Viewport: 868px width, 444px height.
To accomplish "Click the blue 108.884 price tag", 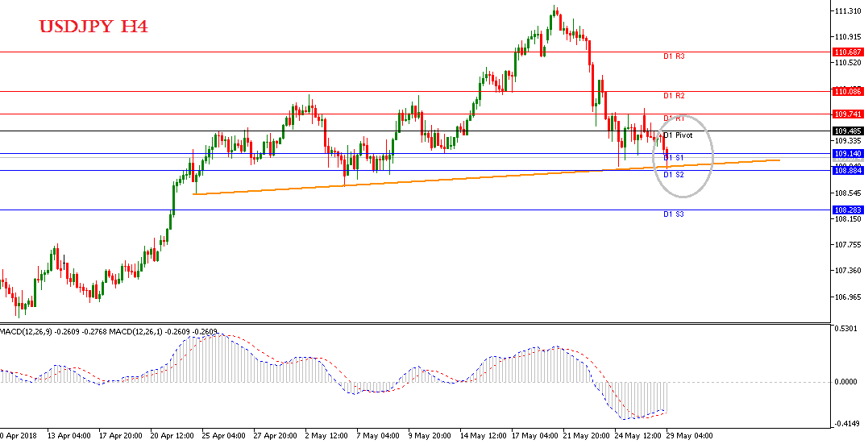I will click(x=847, y=171).
